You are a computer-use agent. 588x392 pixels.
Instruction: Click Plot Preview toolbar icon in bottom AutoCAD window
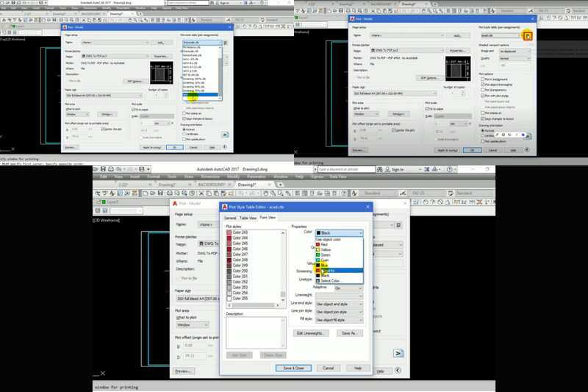177,193
